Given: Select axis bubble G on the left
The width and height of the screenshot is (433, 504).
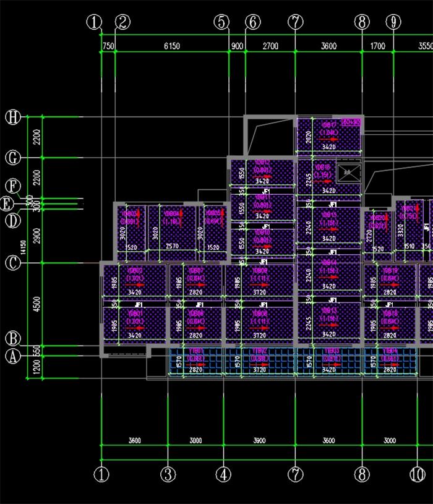Looking at the screenshot, I should (13, 158).
